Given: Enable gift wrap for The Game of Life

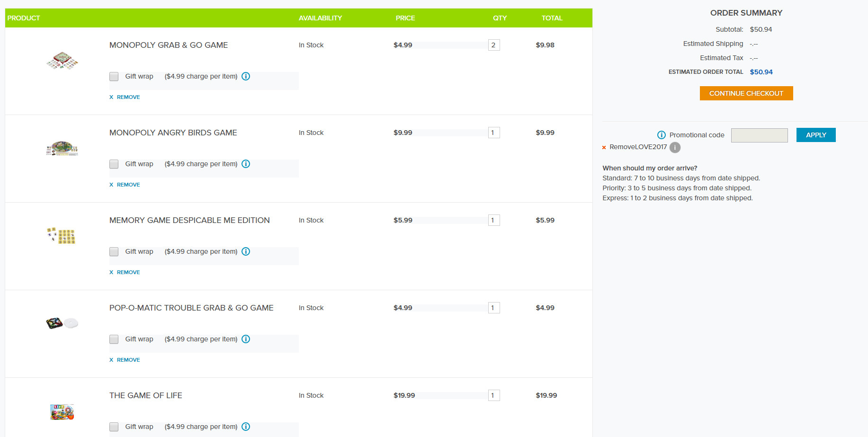Looking at the screenshot, I should pyautogui.click(x=114, y=427).
